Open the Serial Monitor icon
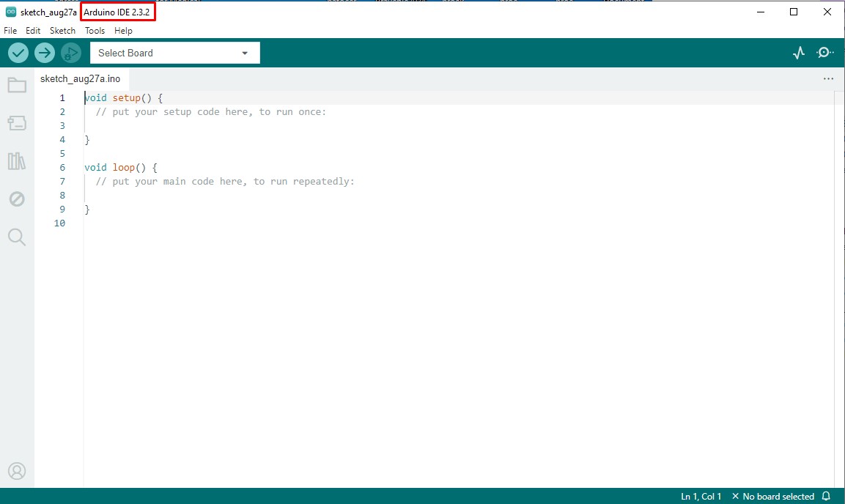Image resolution: width=845 pixels, height=504 pixels. (824, 52)
